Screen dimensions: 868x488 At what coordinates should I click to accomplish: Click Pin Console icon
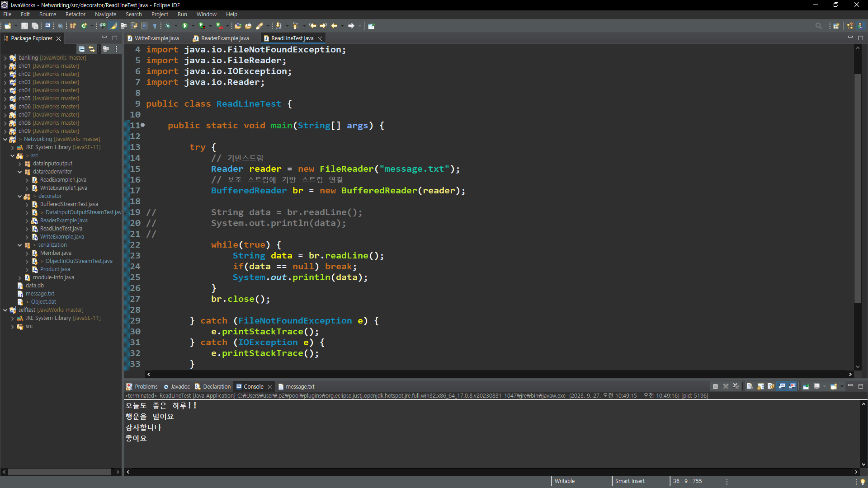click(806, 386)
